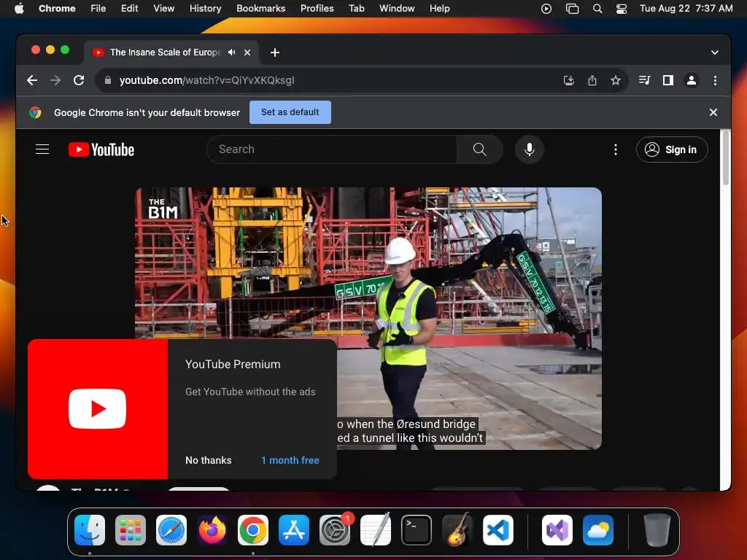Image resolution: width=747 pixels, height=560 pixels.
Task: Open Chrome profile avatar
Action: (692, 80)
